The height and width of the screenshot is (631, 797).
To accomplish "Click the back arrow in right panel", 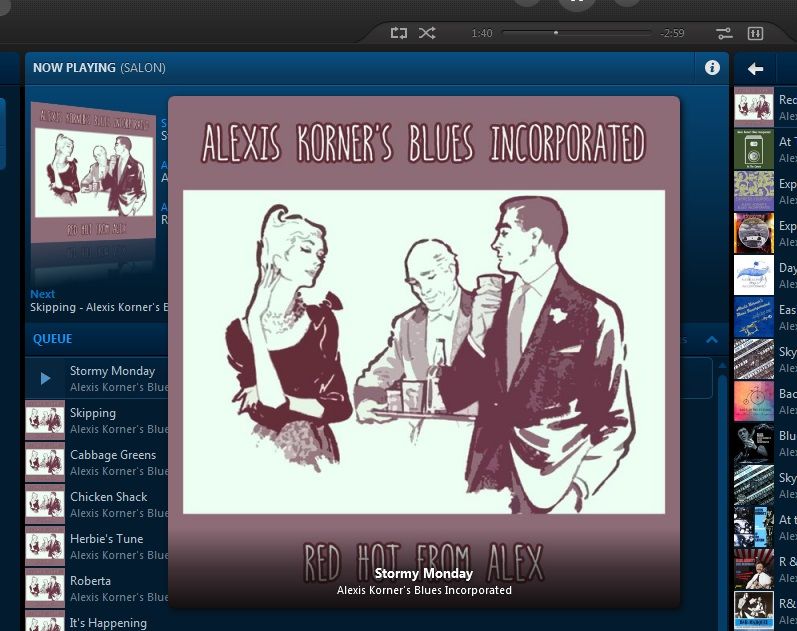I will tap(755, 69).
